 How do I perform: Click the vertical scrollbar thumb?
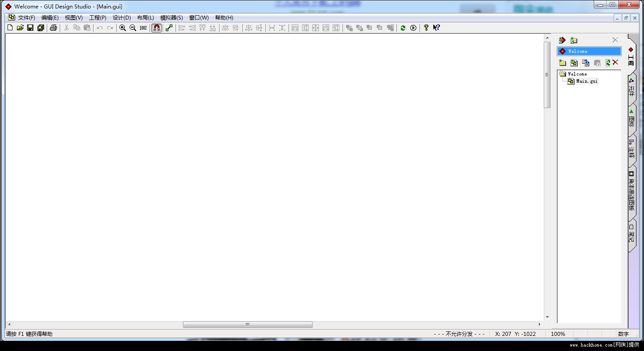coord(547,75)
